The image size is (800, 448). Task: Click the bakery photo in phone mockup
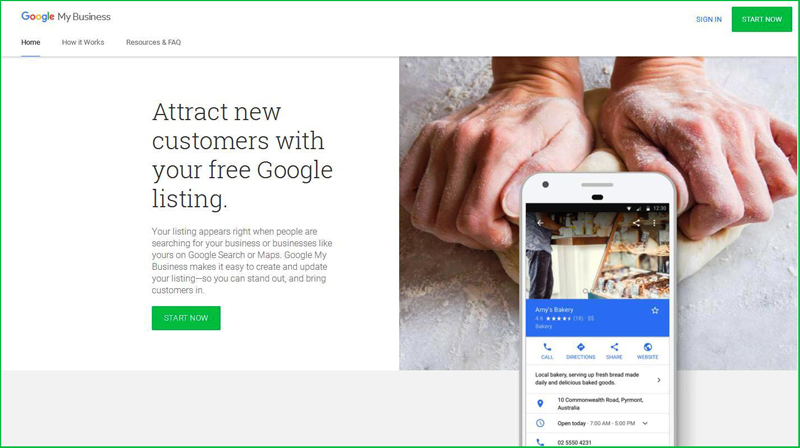click(597, 255)
